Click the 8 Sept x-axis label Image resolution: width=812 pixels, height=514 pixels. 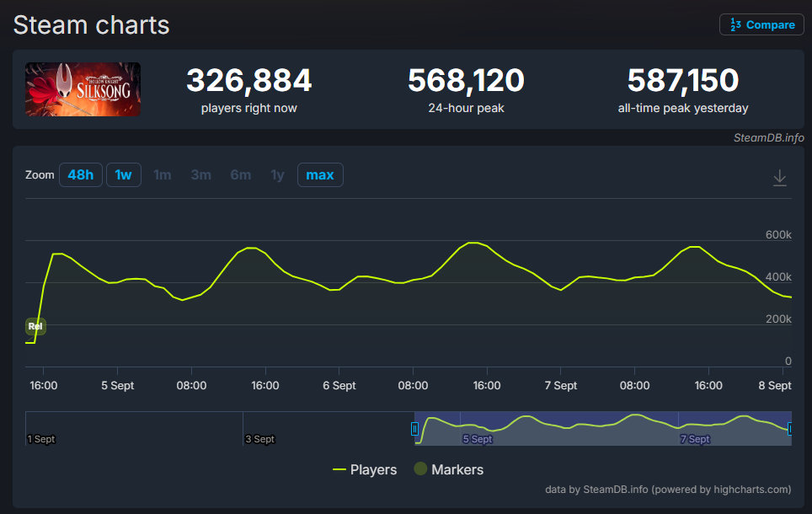pyautogui.click(x=775, y=386)
